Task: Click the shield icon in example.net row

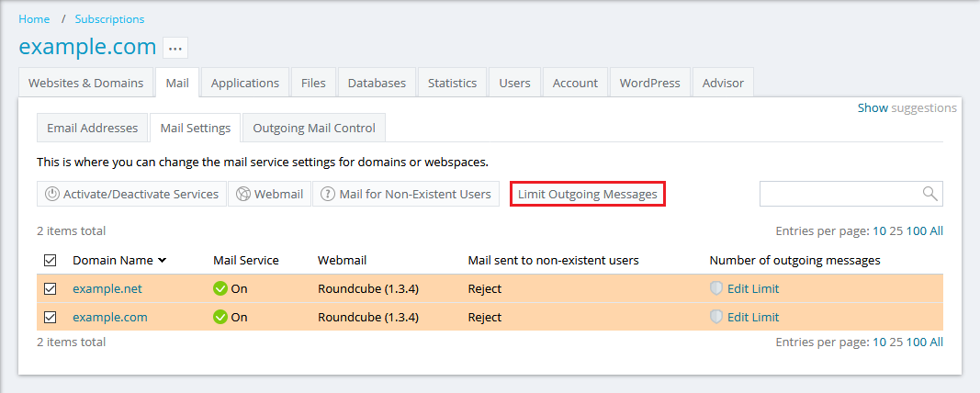Action: [716, 288]
